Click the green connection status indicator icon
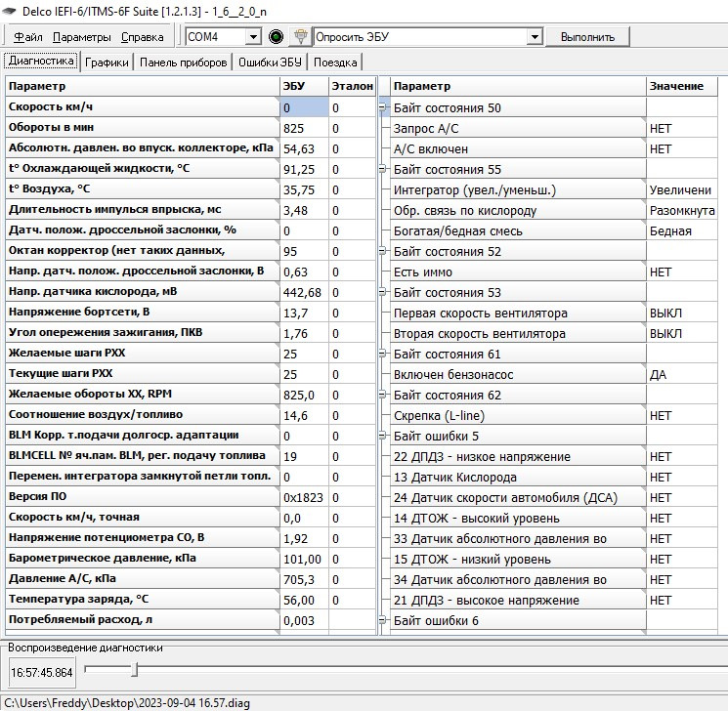The height and width of the screenshot is (711, 728). click(277, 36)
